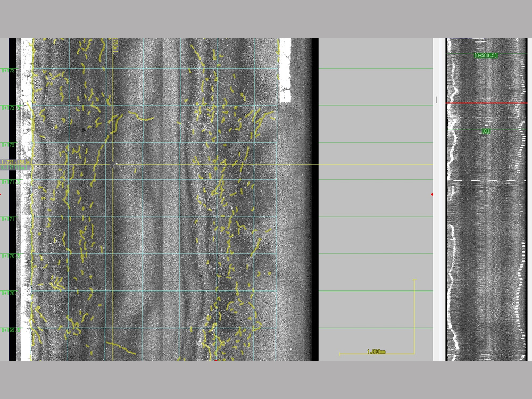The height and width of the screenshot is (399, 532).
Task: Click the red arrow marker beside the splitter
Action: 432,194
